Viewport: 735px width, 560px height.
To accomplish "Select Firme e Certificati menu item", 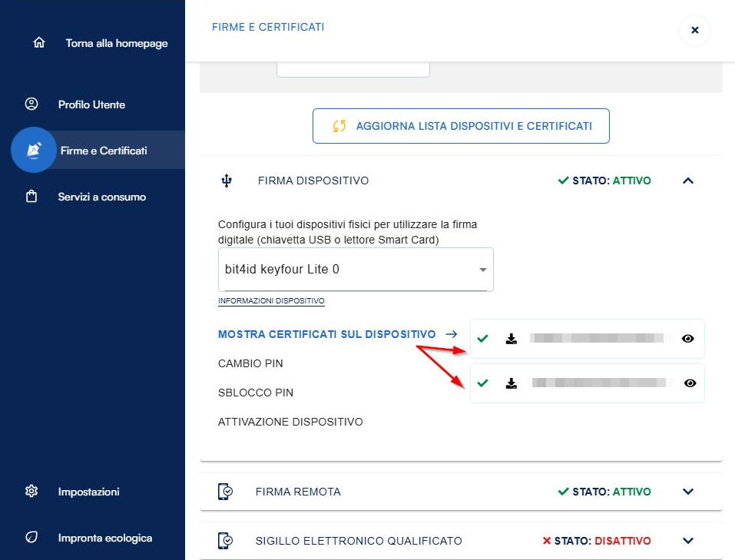I will 104,151.
